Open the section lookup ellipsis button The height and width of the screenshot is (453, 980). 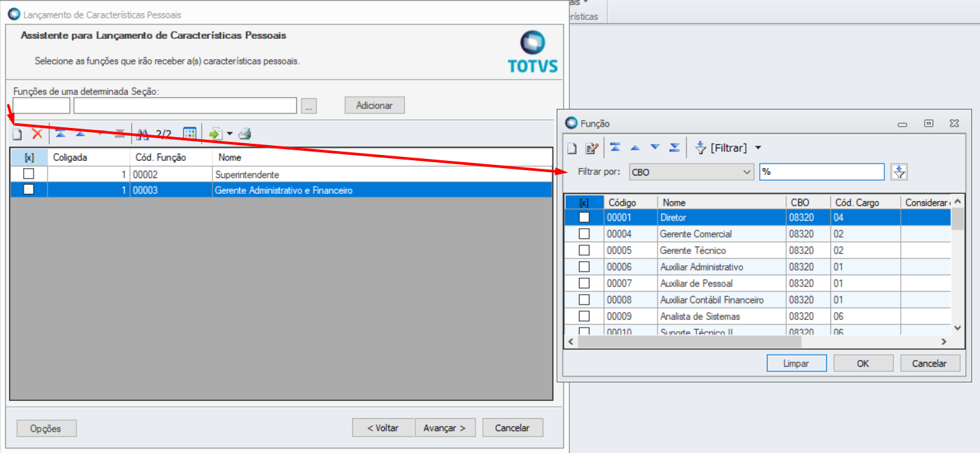click(x=309, y=106)
